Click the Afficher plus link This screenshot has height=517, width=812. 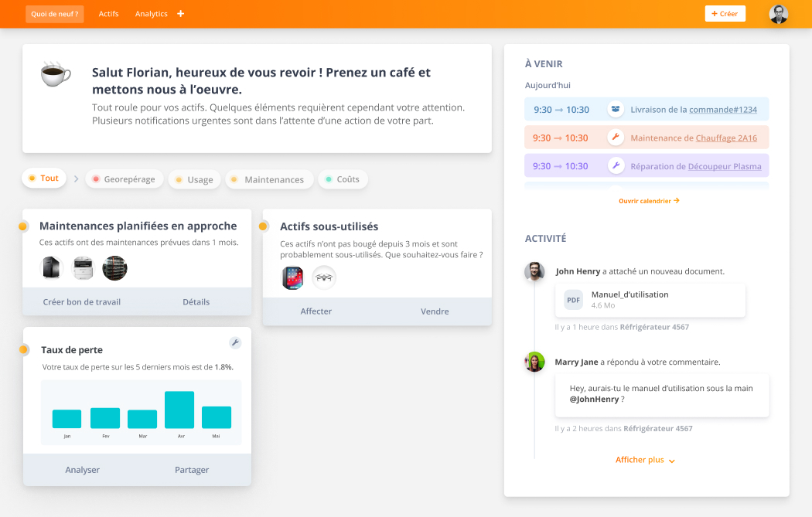(640, 460)
